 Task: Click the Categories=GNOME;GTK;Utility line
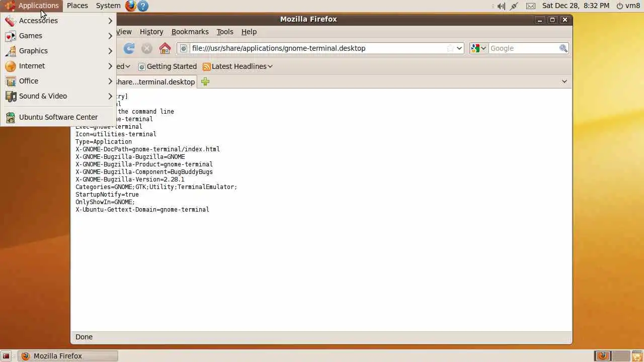click(x=156, y=187)
